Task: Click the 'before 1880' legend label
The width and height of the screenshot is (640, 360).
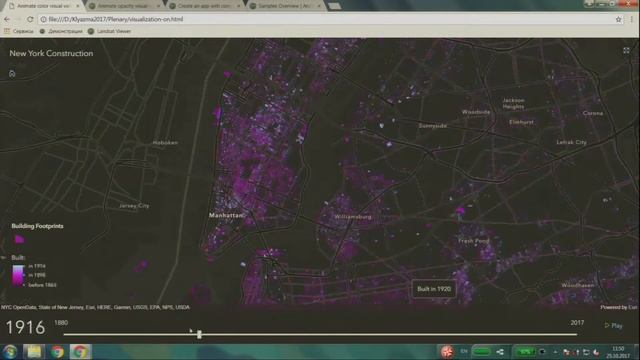Action: [42, 285]
